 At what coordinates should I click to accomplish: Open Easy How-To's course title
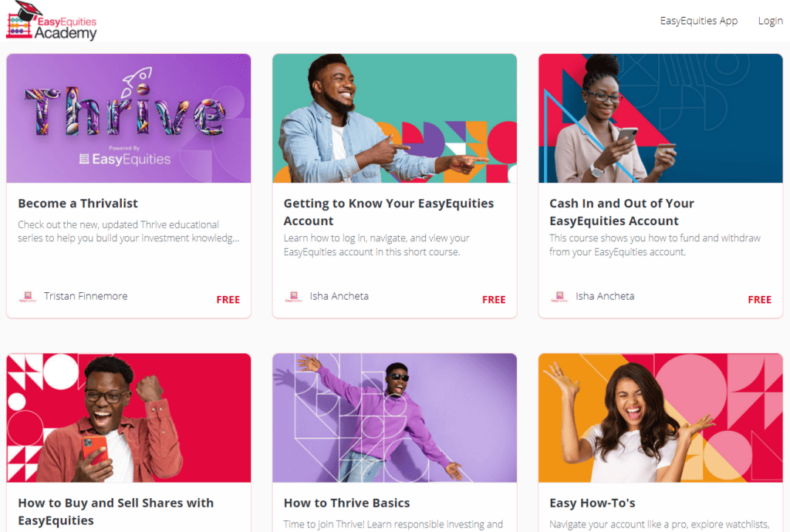tap(592, 503)
